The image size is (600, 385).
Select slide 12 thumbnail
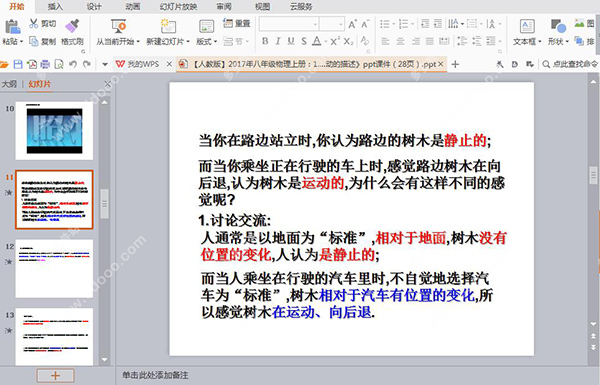tap(54, 268)
